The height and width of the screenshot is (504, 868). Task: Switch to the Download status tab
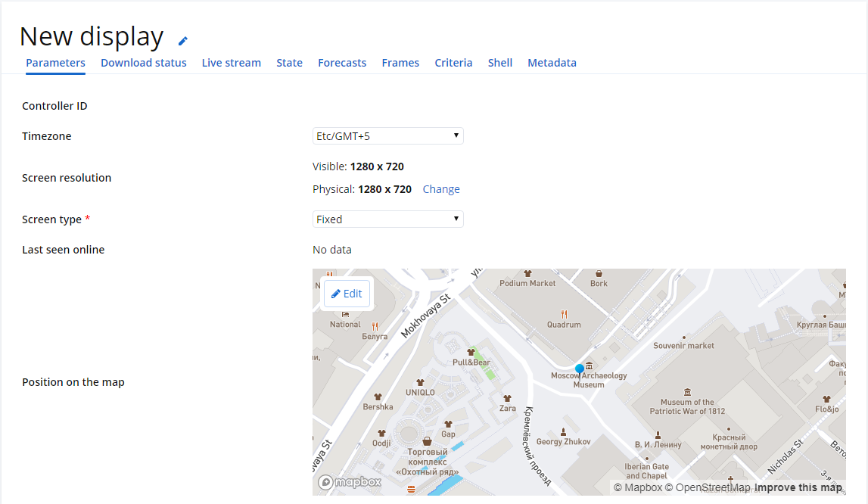pyautogui.click(x=143, y=63)
